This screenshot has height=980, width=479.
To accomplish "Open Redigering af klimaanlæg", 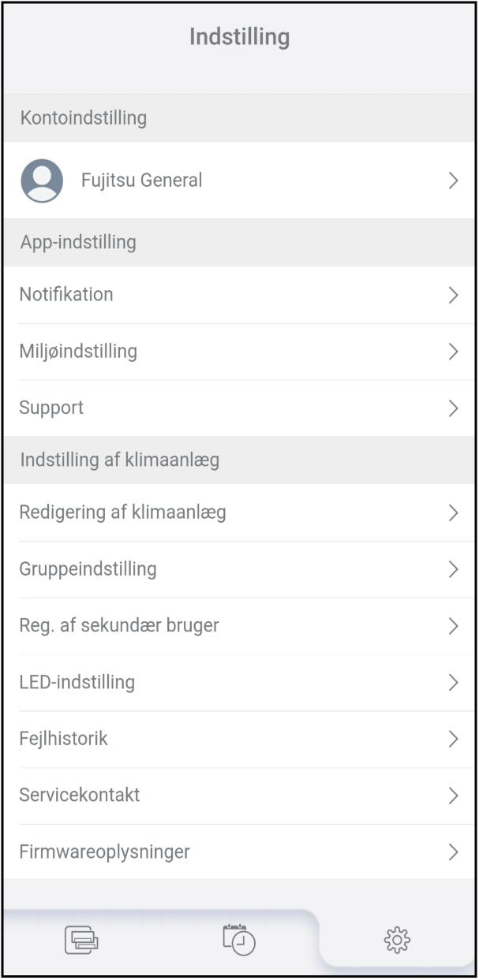I will pos(122,512).
